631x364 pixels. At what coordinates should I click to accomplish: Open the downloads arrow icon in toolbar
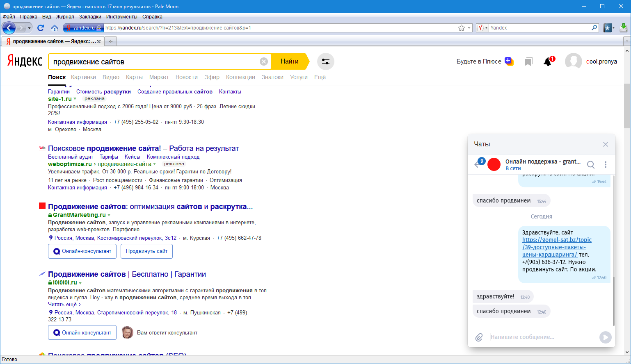[x=624, y=28]
